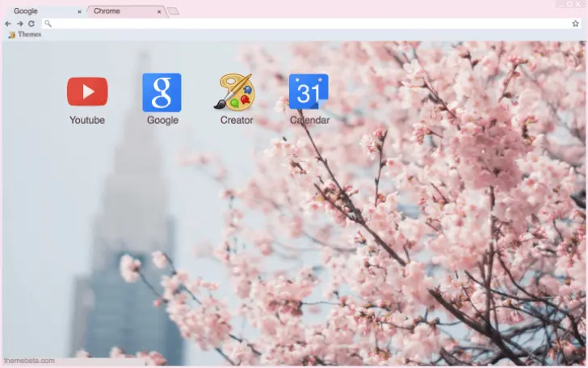This screenshot has height=368, width=588.
Task: Click the forward navigation arrow
Action: (x=19, y=23)
